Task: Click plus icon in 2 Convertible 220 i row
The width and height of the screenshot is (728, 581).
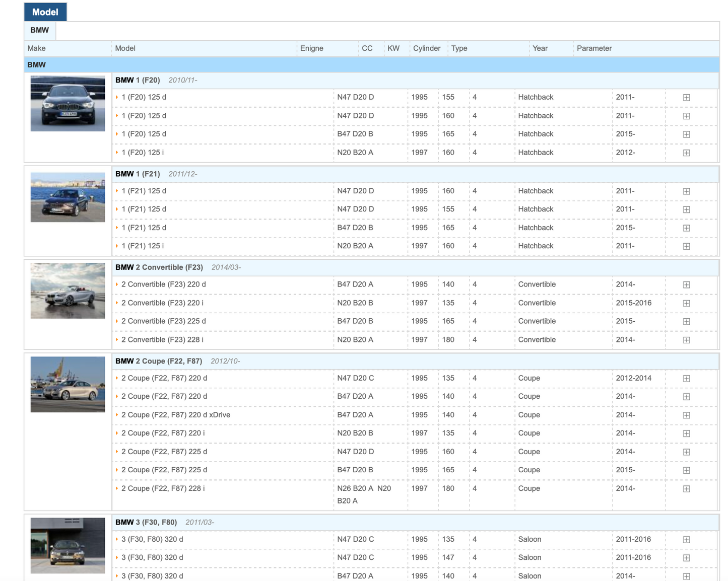Action: point(686,303)
